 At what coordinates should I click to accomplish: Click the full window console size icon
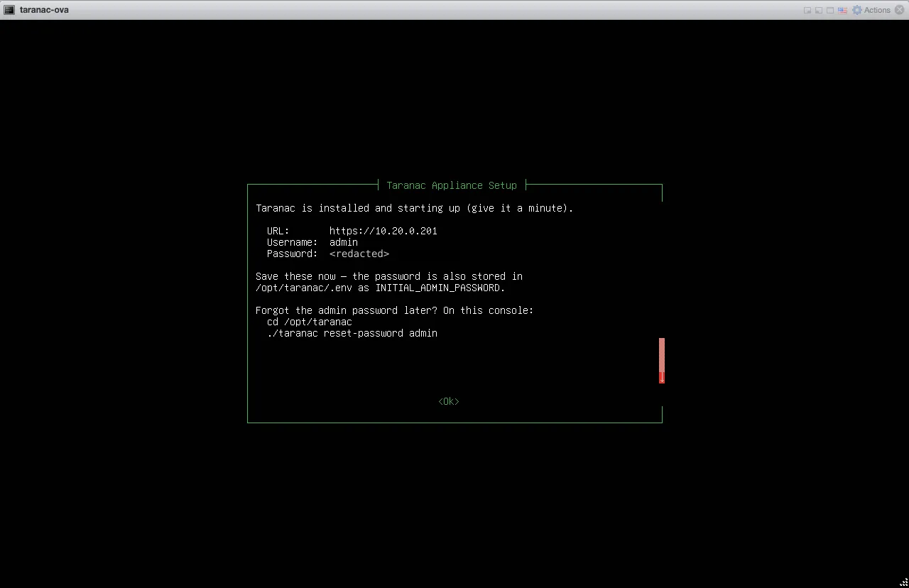coord(830,11)
